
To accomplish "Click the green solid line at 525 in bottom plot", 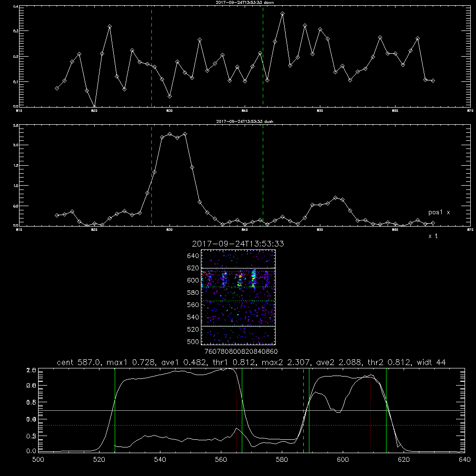I will 115,410.
